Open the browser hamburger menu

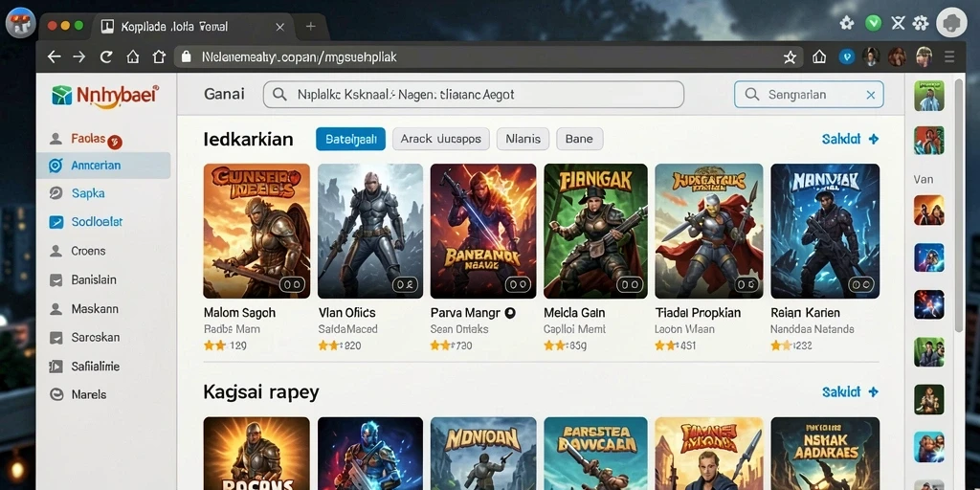950,57
